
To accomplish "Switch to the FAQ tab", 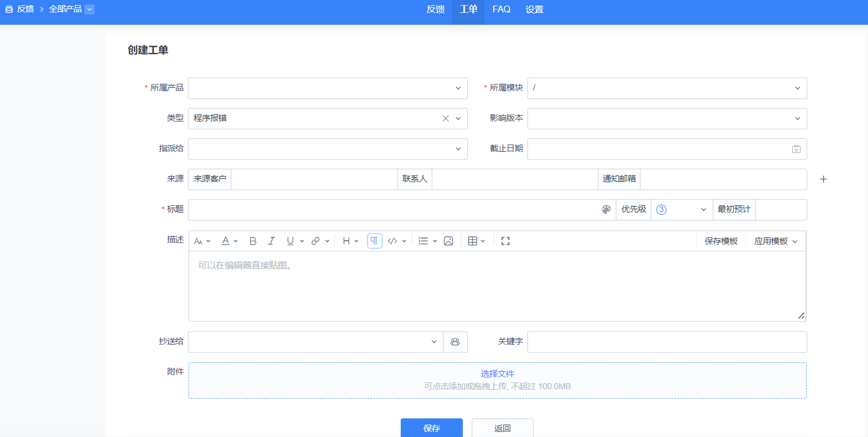I will pyautogui.click(x=501, y=10).
